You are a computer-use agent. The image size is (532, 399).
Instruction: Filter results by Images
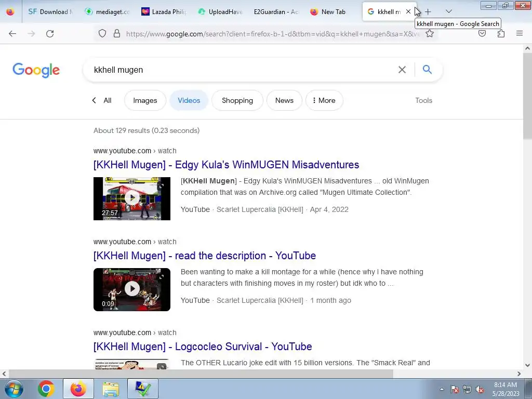coord(145,100)
